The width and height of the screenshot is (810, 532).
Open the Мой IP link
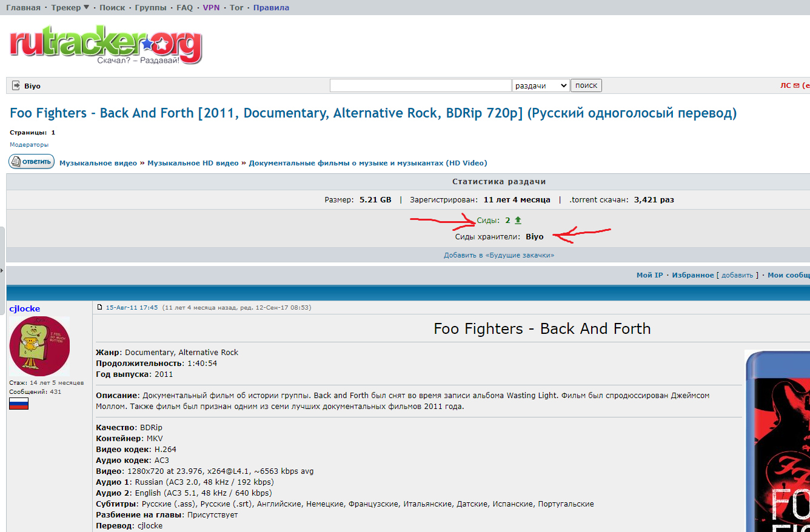(x=649, y=275)
